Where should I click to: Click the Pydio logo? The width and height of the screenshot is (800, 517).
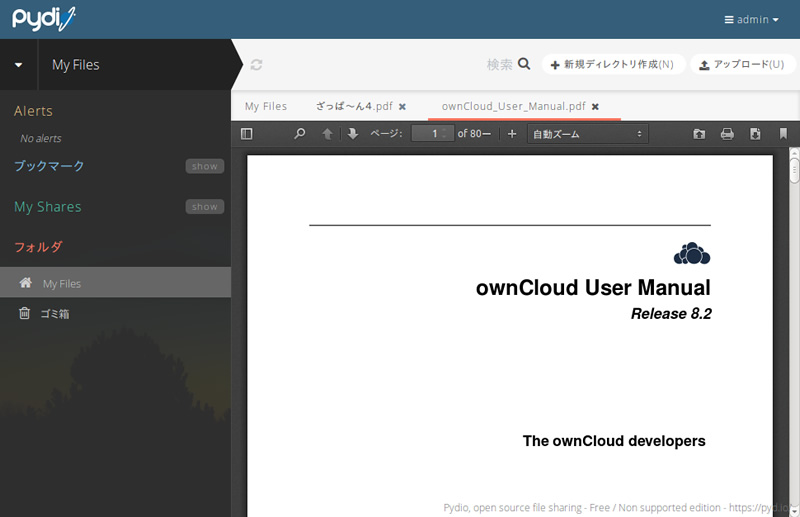(x=44, y=19)
